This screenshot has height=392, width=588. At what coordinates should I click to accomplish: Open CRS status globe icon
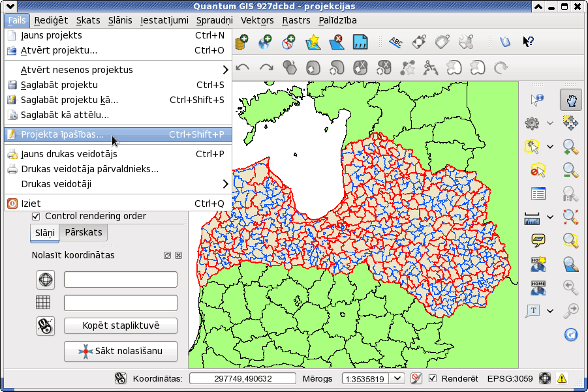(x=545, y=378)
